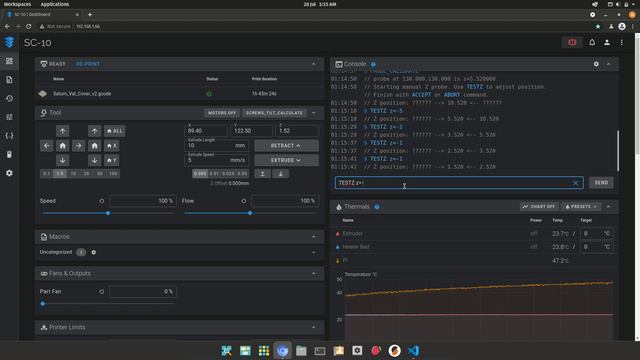Open the Dashboard page from the sidebar
The height and width of the screenshot is (360, 640).
9,61
